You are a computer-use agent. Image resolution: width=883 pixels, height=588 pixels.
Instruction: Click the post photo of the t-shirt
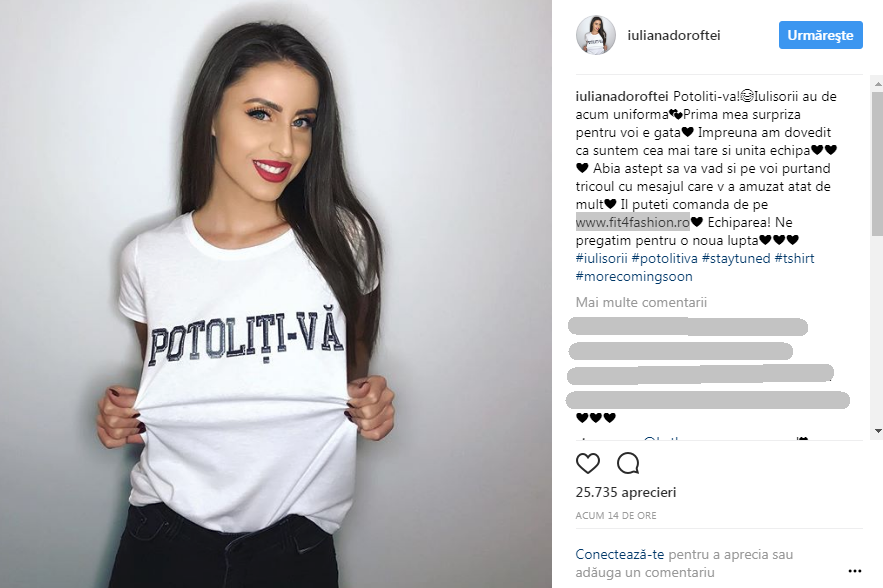(275, 294)
